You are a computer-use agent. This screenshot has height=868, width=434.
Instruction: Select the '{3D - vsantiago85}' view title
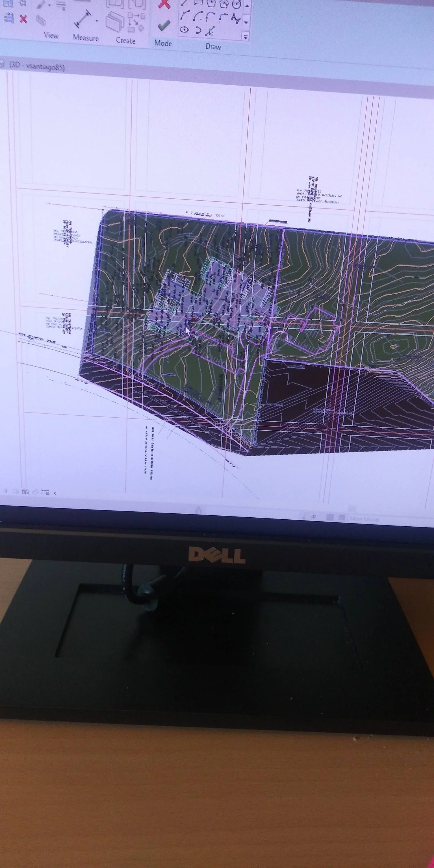click(x=36, y=67)
